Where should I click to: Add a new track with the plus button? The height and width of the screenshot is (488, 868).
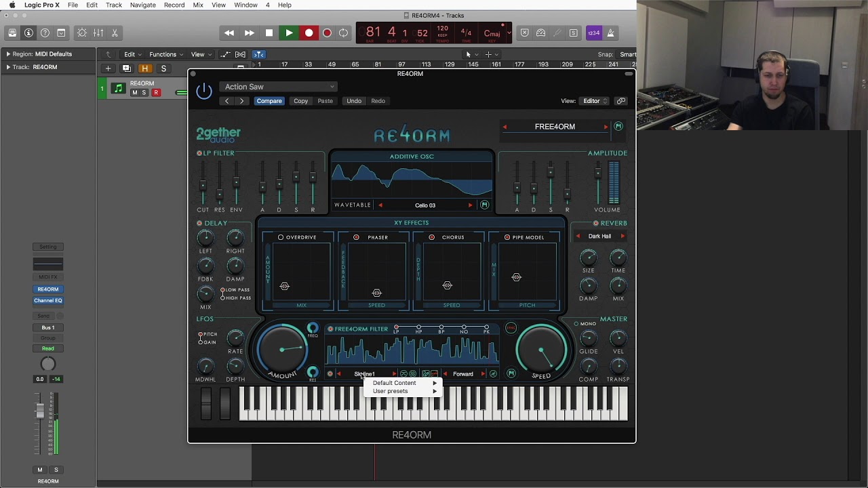pyautogui.click(x=108, y=68)
